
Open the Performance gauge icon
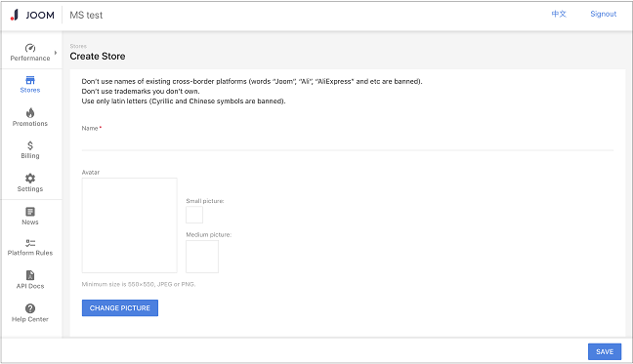[30, 48]
